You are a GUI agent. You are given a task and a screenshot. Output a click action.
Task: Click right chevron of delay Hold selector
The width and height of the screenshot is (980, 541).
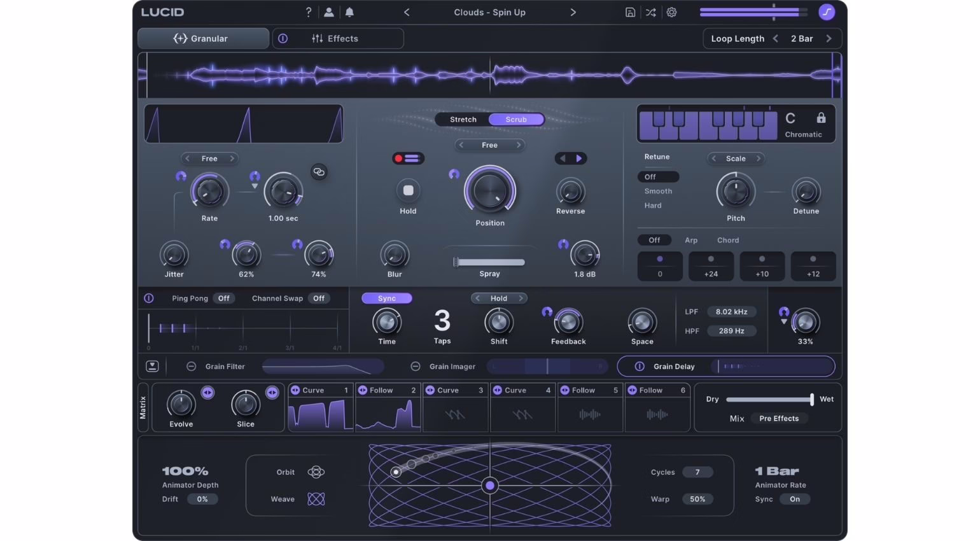pyautogui.click(x=521, y=298)
